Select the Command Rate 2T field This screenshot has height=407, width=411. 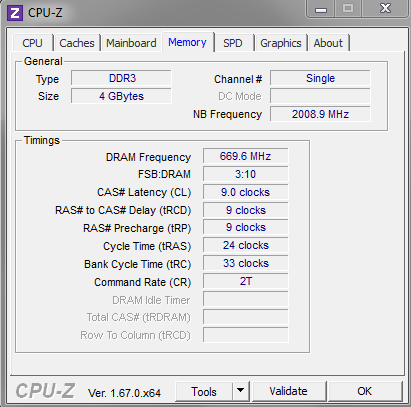coord(245,281)
